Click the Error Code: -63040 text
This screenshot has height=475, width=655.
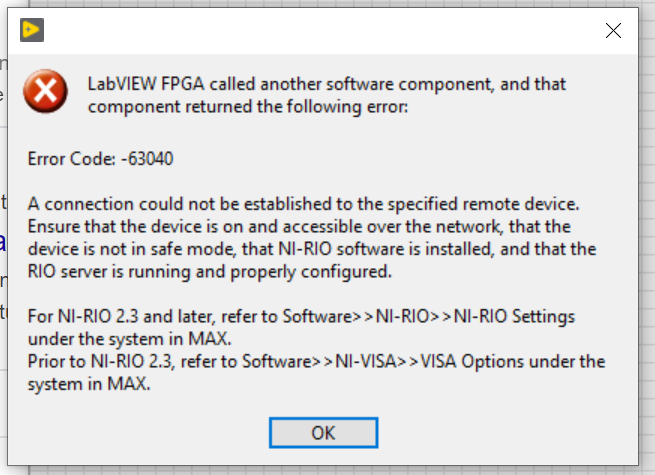point(100,159)
